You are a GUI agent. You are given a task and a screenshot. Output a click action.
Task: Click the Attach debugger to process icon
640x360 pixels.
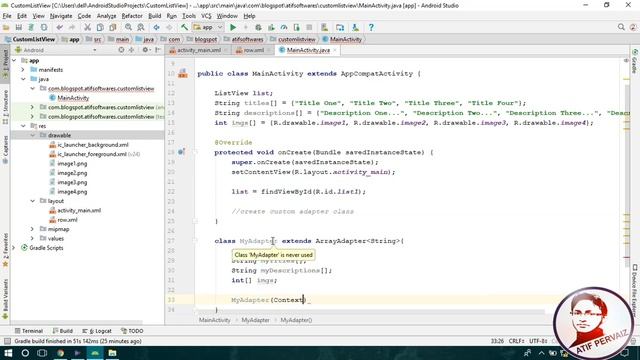click(x=296, y=27)
